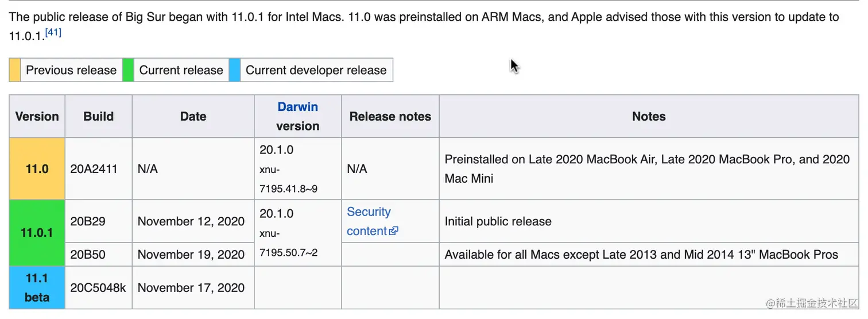868x319 pixels.
Task: Click the Preinstalled on Late 2020 MacBook Air note
Action: [648, 169]
